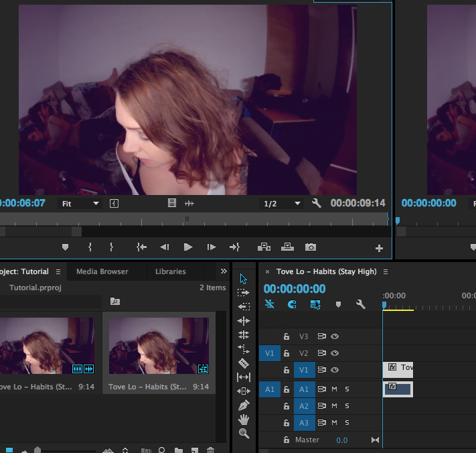
Task: Step back one frame
Action: pyautogui.click(x=165, y=247)
